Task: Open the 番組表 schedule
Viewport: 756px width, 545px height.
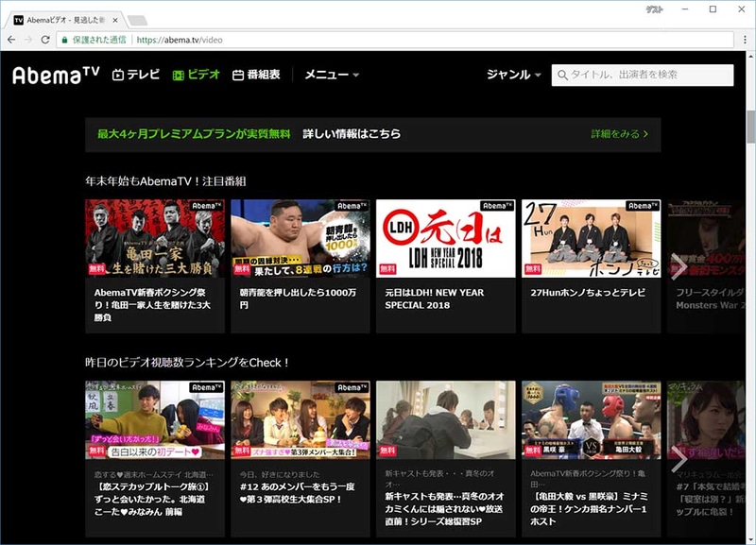Action: click(x=256, y=75)
